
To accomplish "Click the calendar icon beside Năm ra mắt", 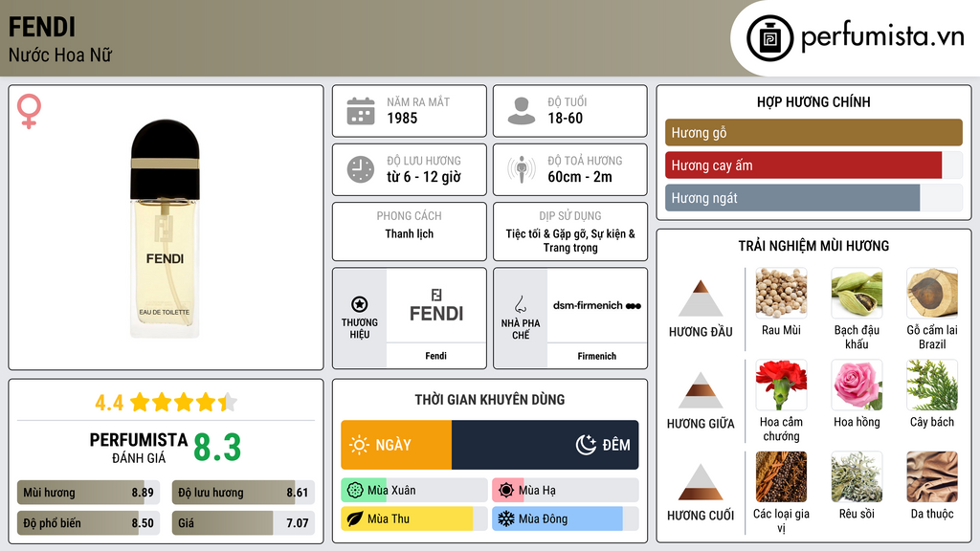I will point(361,111).
